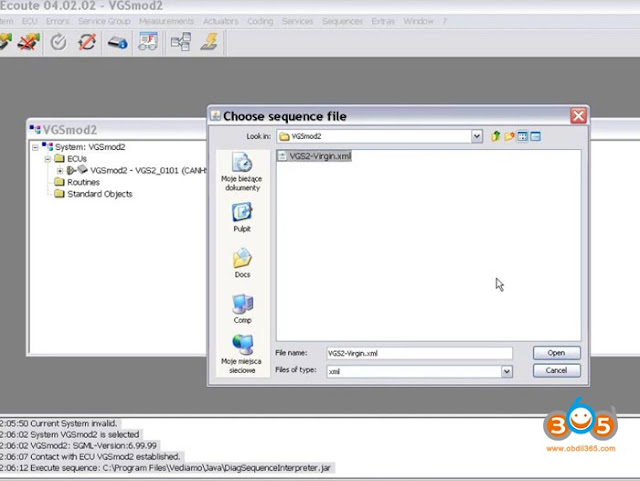Open the Comp shortcut in sidebar
The height and width of the screenshot is (481, 640).
242,309
